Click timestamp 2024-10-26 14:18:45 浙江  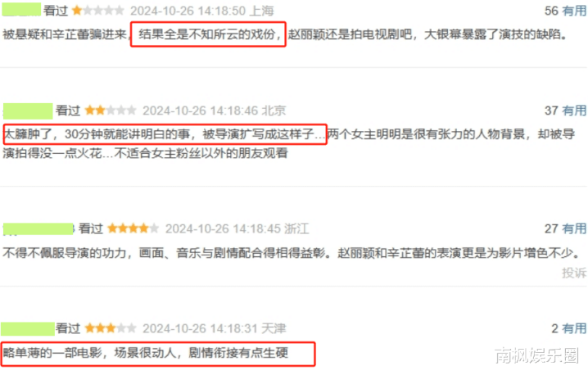pos(237,228)
